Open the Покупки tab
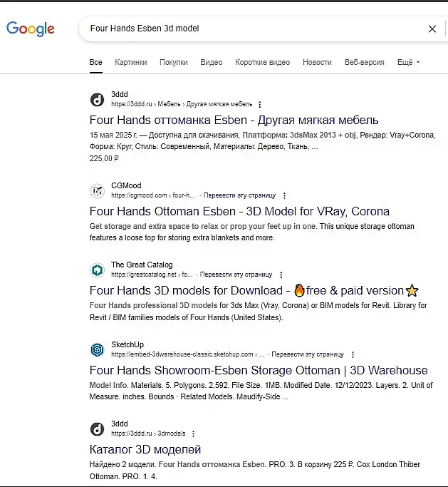448x487 pixels. 174,63
